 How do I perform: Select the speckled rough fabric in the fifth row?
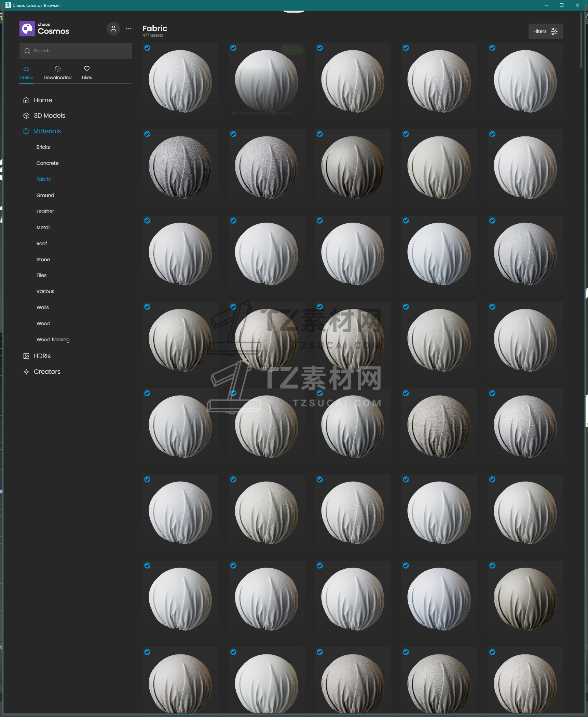(x=439, y=426)
